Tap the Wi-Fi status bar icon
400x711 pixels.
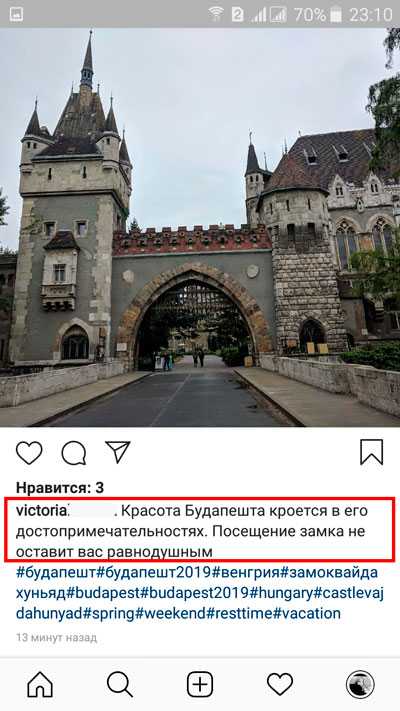click(216, 14)
